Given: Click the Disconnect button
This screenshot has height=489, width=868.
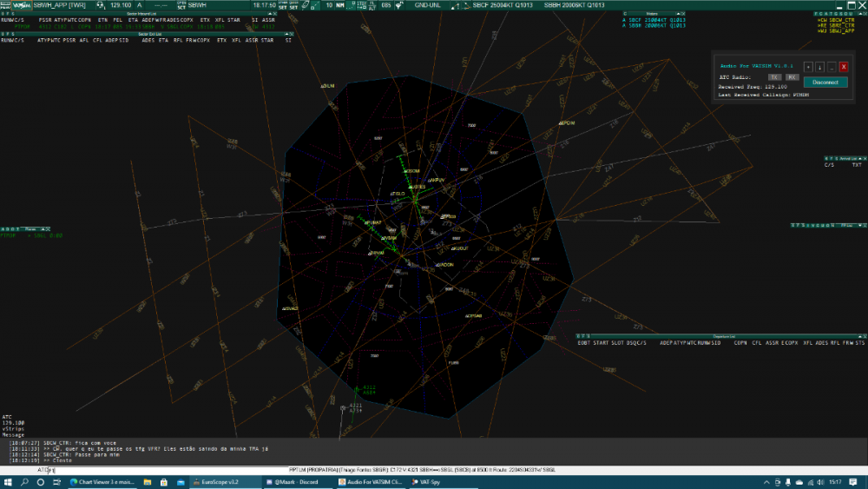Looking at the screenshot, I should (x=825, y=82).
